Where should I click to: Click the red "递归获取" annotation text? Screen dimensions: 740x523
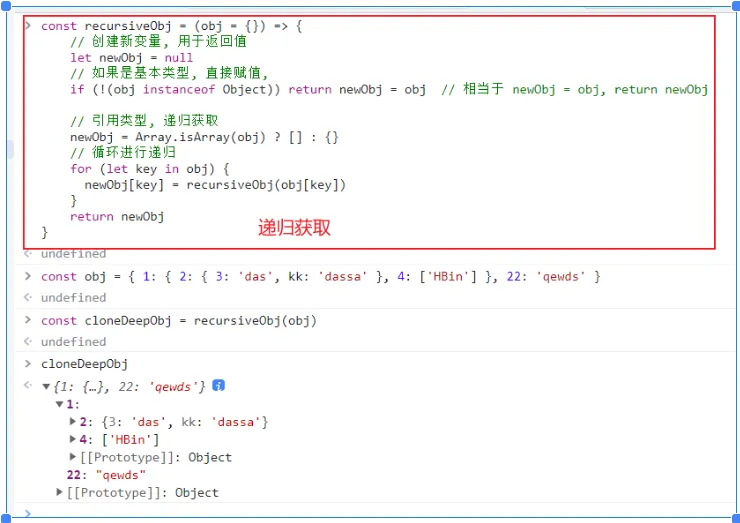tap(294, 228)
